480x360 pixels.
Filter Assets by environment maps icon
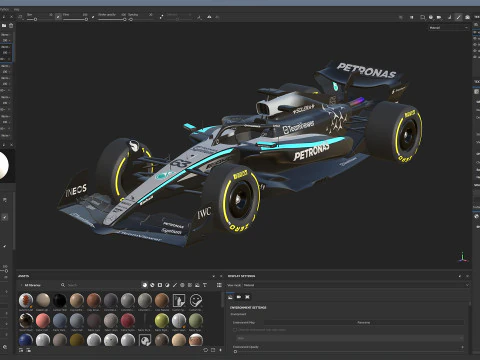(197, 285)
